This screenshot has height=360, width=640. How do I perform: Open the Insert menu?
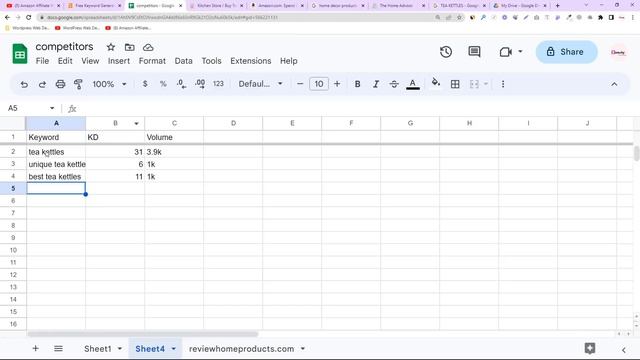click(x=119, y=61)
